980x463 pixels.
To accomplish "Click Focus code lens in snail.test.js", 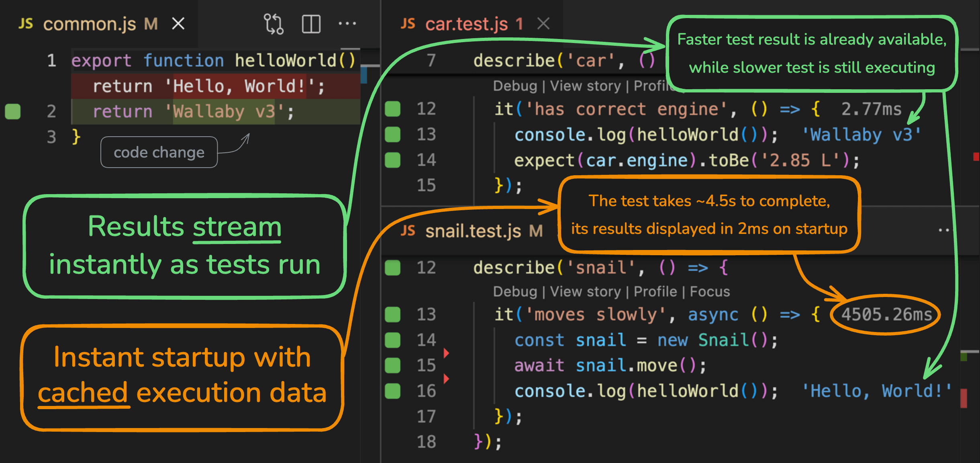I will pos(710,291).
